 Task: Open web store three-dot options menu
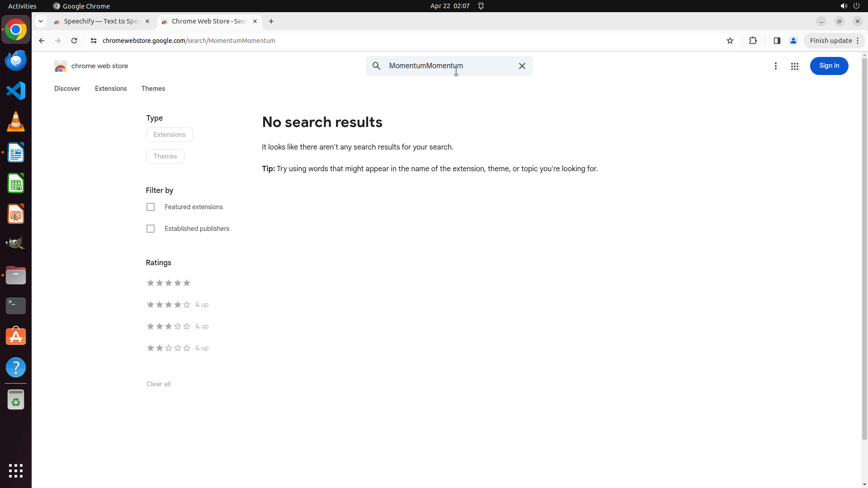775,66
